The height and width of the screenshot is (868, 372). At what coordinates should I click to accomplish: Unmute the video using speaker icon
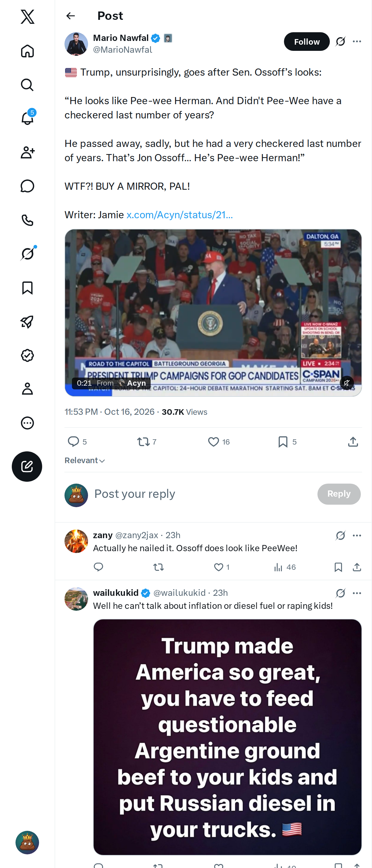pyautogui.click(x=347, y=383)
